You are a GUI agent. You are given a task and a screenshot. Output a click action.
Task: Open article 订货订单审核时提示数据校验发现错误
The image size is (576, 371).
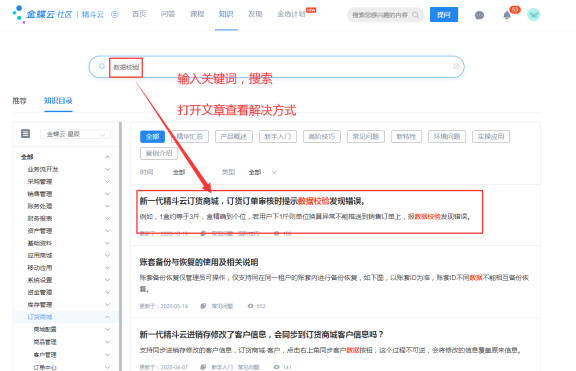click(252, 201)
